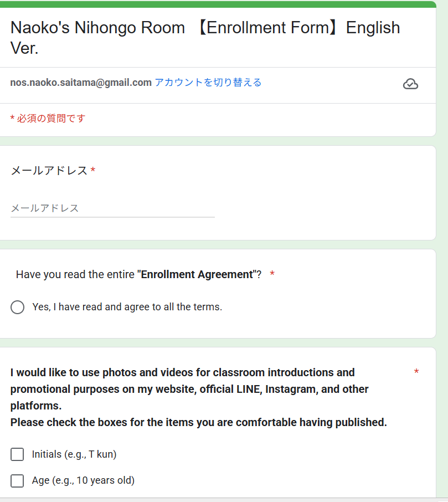Click the アカウントを切り替える link

click(x=208, y=83)
